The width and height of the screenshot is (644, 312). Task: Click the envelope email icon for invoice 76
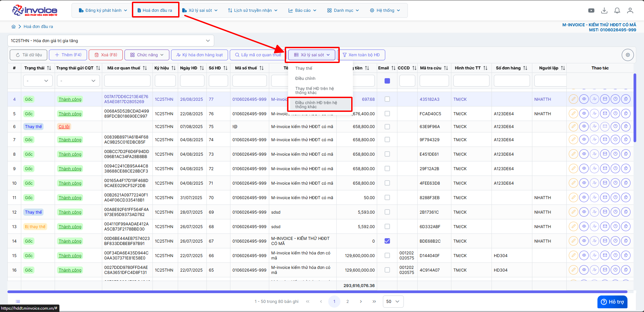605,114
